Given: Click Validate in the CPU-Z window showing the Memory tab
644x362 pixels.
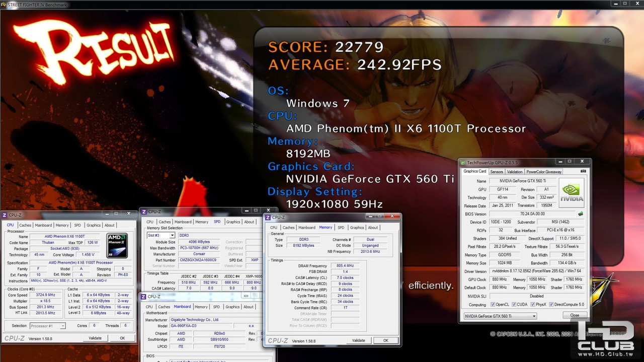Looking at the screenshot, I should click(x=359, y=340).
